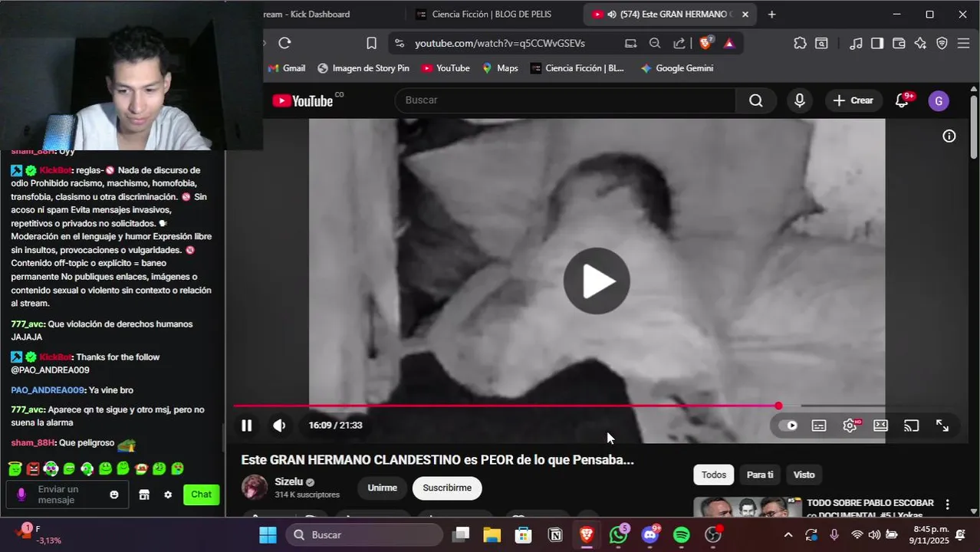The image size is (980, 552).
Task: Open WhatsApp from the taskbar
Action: coord(618,534)
